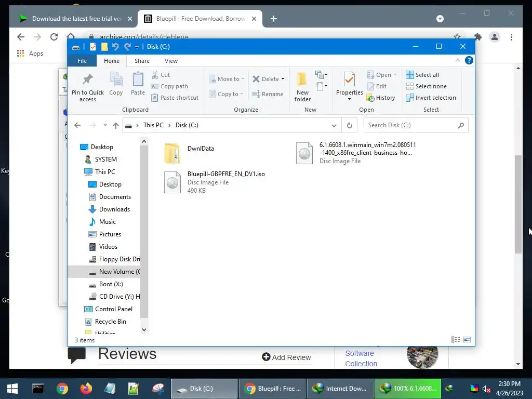Open a new Chrome tab
Image resolution: width=532 pixels, height=399 pixels.
point(273,19)
